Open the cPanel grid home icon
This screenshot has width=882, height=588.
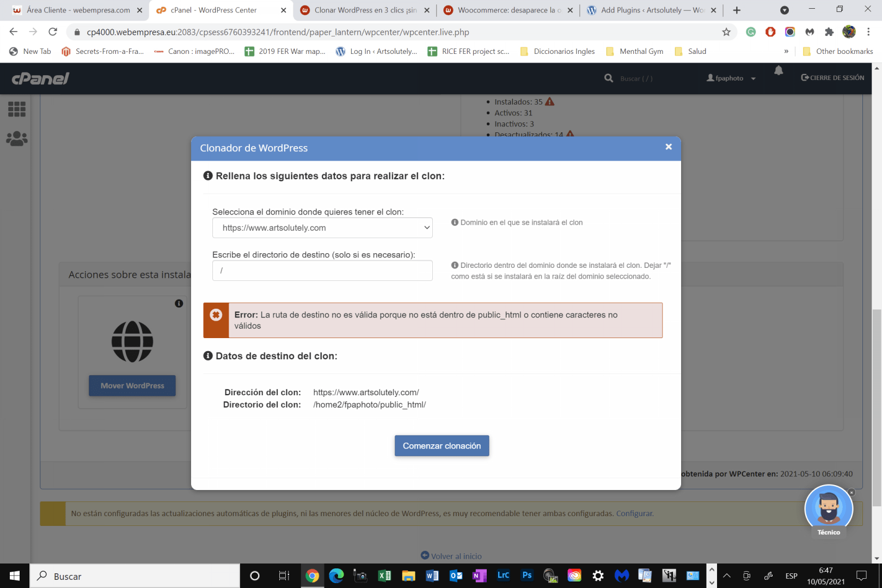point(17,109)
